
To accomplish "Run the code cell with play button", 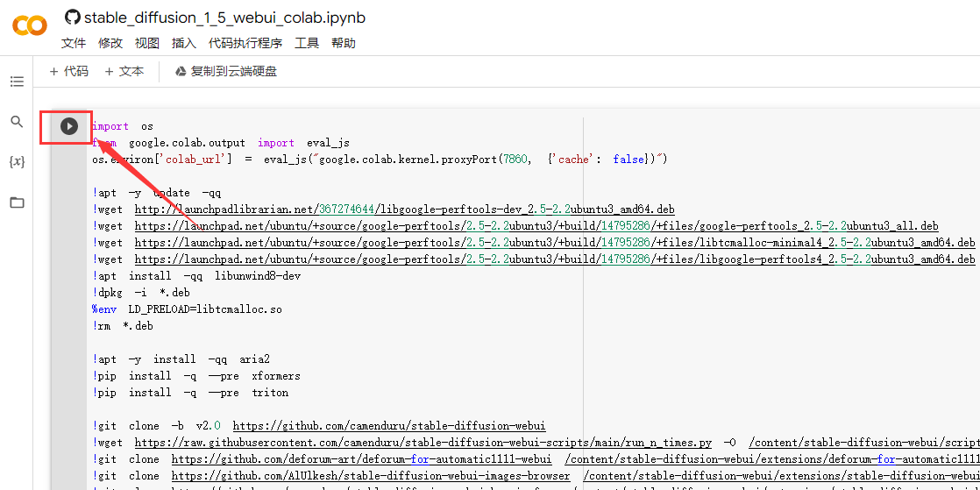I will click(x=68, y=126).
